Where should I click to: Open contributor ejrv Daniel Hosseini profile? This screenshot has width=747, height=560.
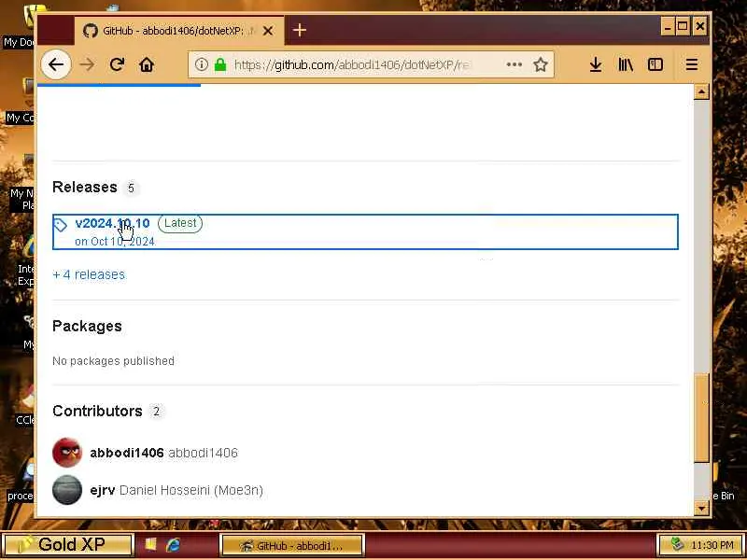tap(176, 490)
